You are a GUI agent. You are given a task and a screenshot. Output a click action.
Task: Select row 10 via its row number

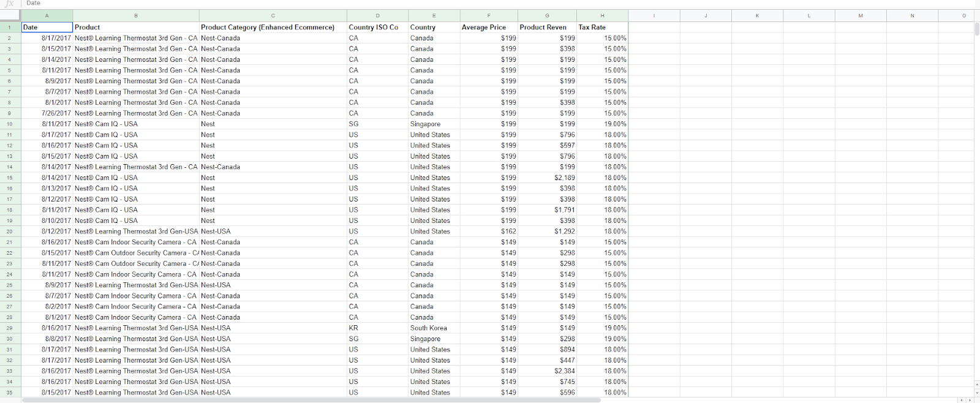pyautogui.click(x=10, y=124)
